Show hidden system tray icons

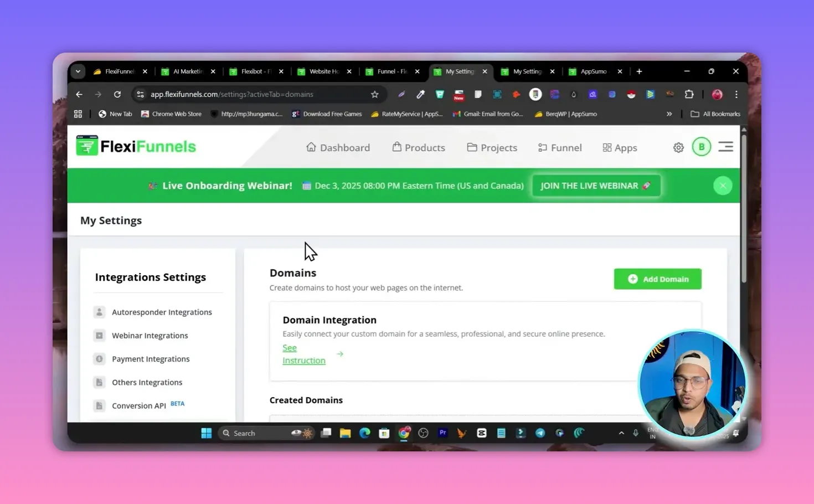(x=621, y=433)
